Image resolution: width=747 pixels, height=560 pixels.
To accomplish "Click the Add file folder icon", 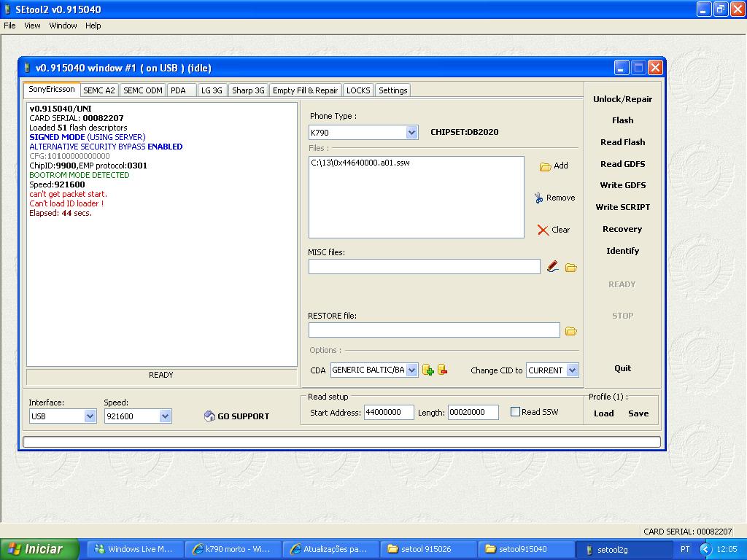I will point(545,166).
